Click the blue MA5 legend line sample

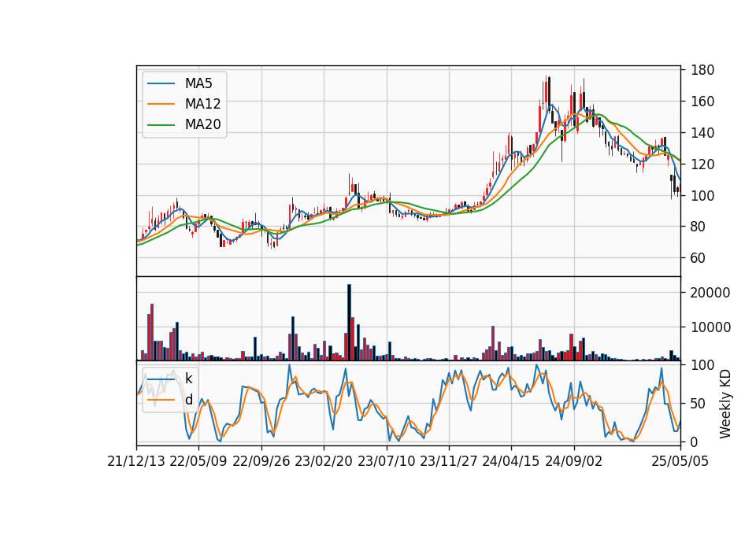point(161,83)
